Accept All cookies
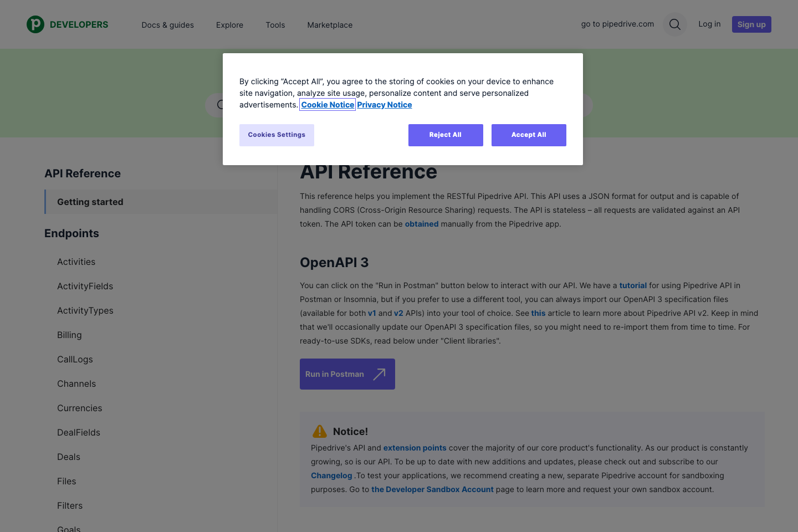 pos(528,135)
